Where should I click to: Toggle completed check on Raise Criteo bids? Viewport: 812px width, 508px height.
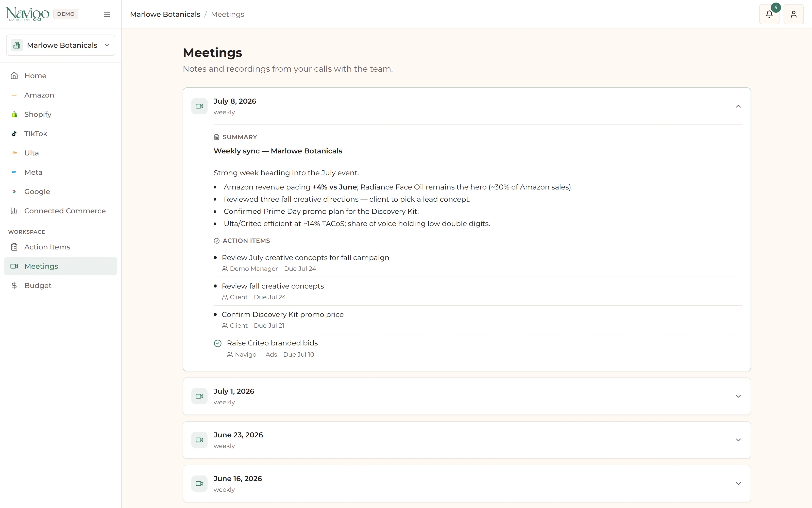pyautogui.click(x=218, y=343)
